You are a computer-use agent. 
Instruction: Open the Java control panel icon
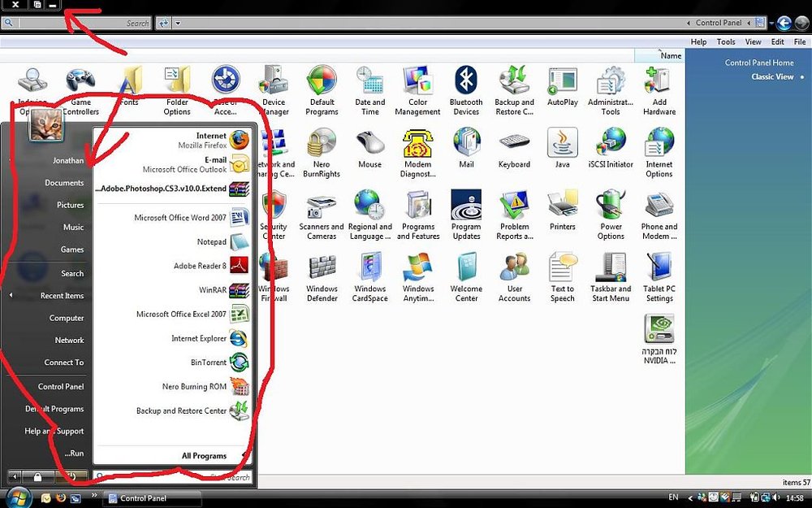coord(563,148)
